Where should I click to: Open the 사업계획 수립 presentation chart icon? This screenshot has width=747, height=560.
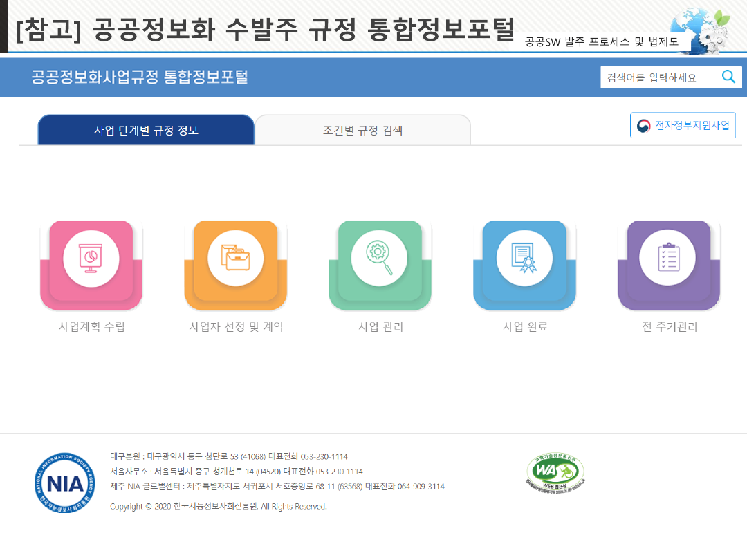[91, 257]
